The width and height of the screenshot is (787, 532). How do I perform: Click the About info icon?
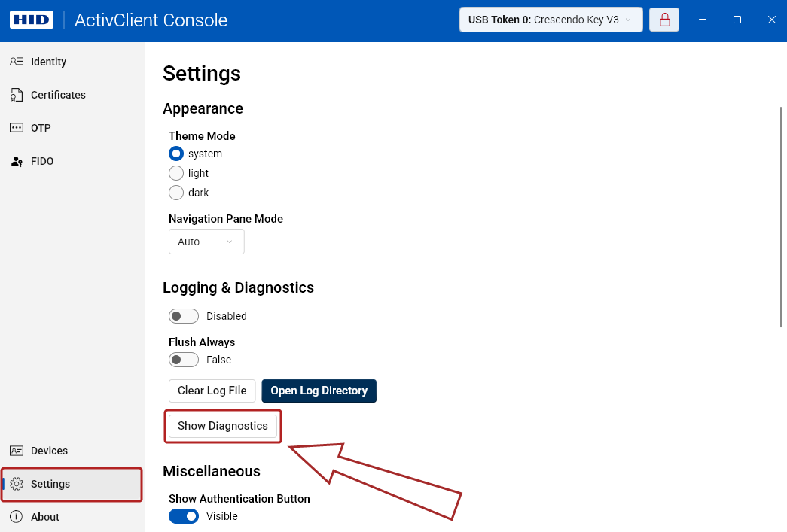coord(17,517)
